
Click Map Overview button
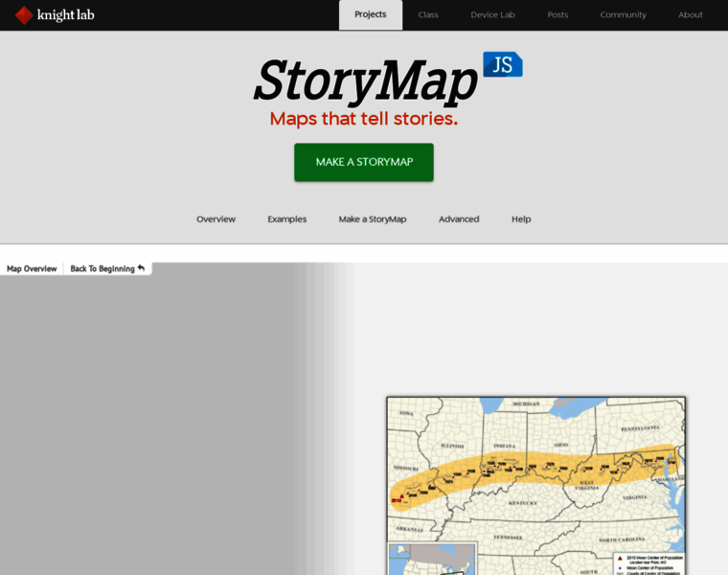[32, 269]
